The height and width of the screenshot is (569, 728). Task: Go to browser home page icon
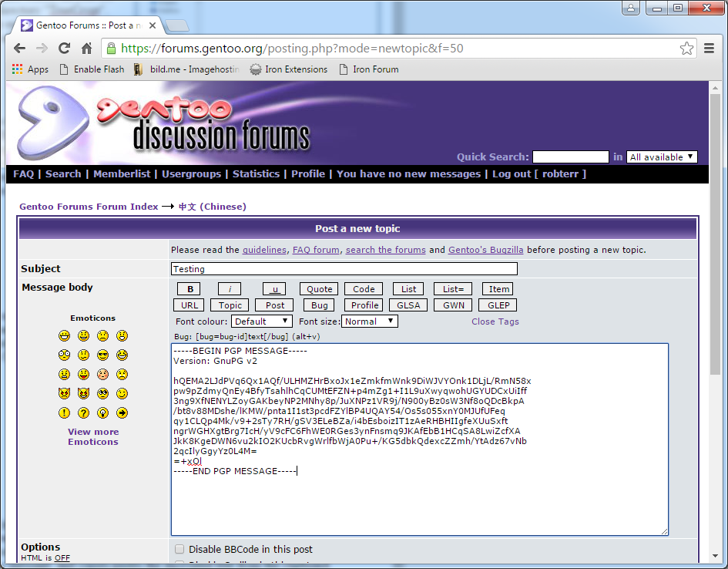(87, 49)
